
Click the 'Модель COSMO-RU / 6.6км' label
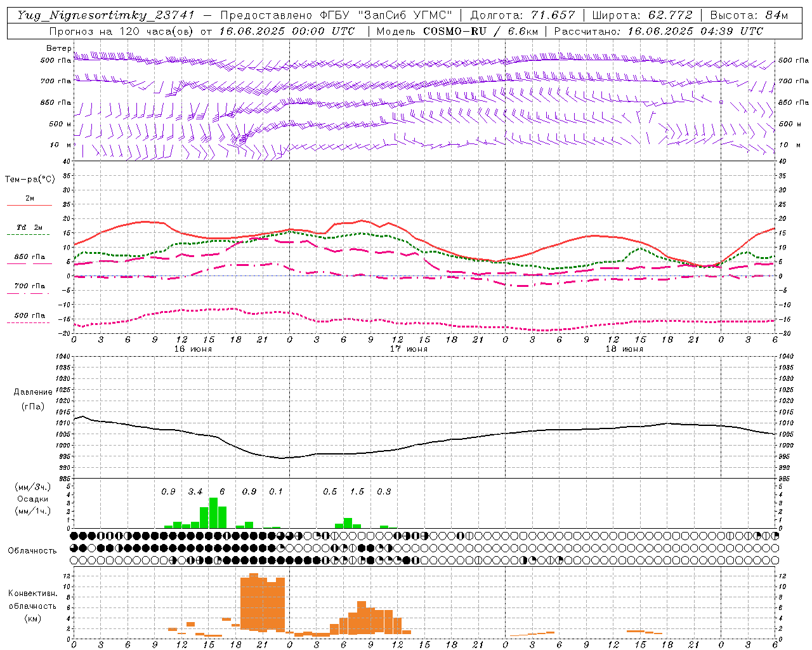click(x=457, y=31)
